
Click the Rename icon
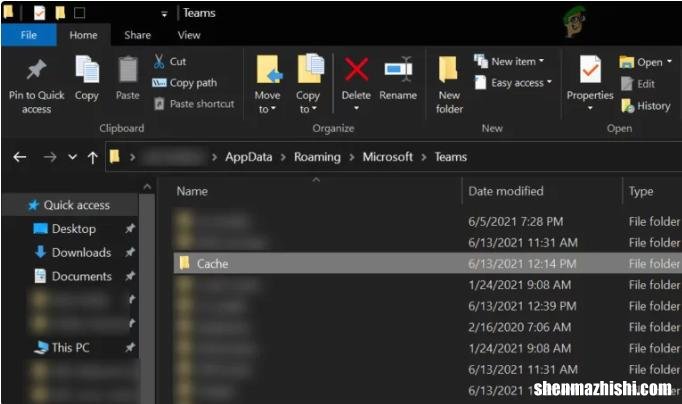(398, 69)
